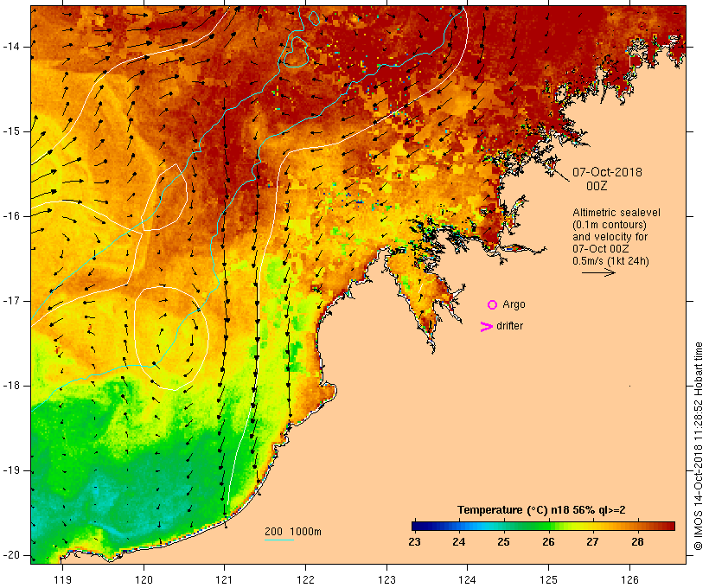This screenshot has height=588, width=709.
Task: Click the 119 longitude axis label
Action: tap(62, 580)
